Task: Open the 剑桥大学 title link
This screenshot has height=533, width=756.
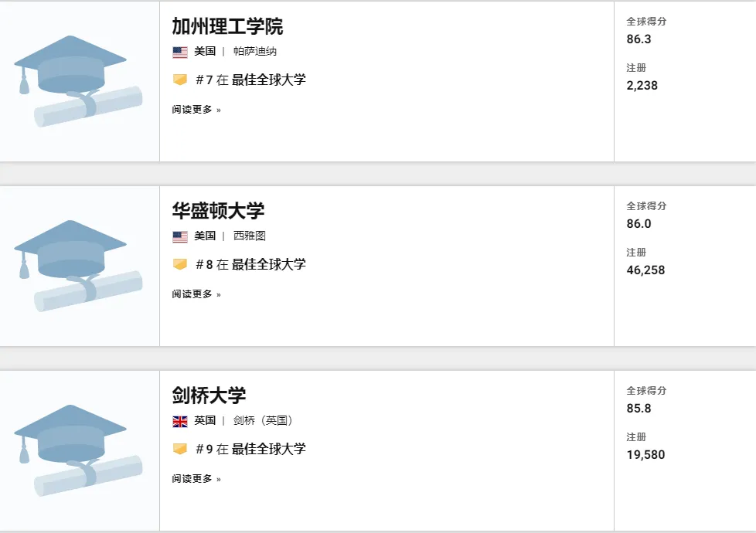Action: click(209, 396)
